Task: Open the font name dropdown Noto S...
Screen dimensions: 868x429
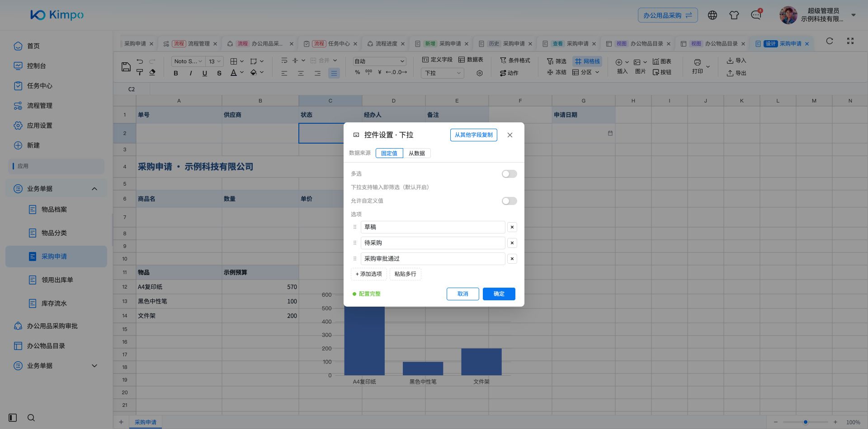Action: (189, 61)
